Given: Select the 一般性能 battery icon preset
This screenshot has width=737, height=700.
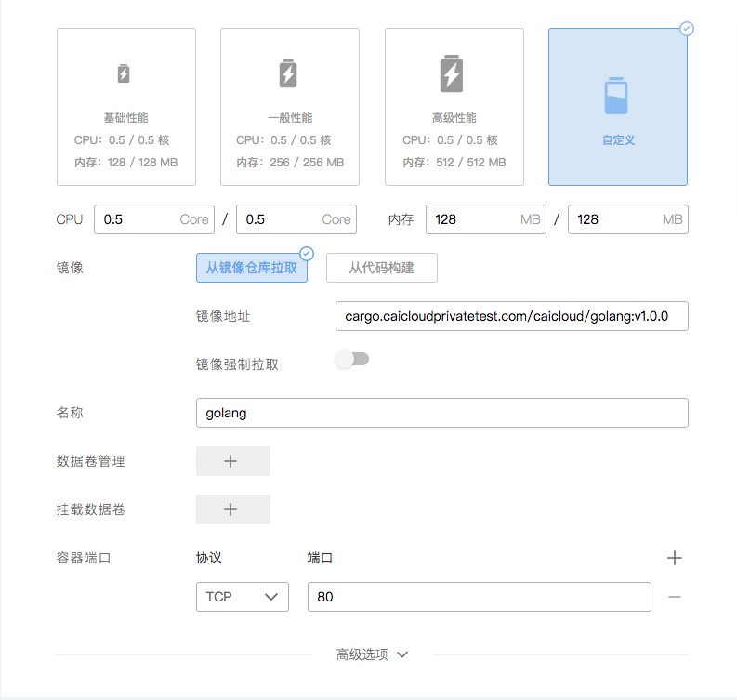Looking at the screenshot, I should pos(288,74).
